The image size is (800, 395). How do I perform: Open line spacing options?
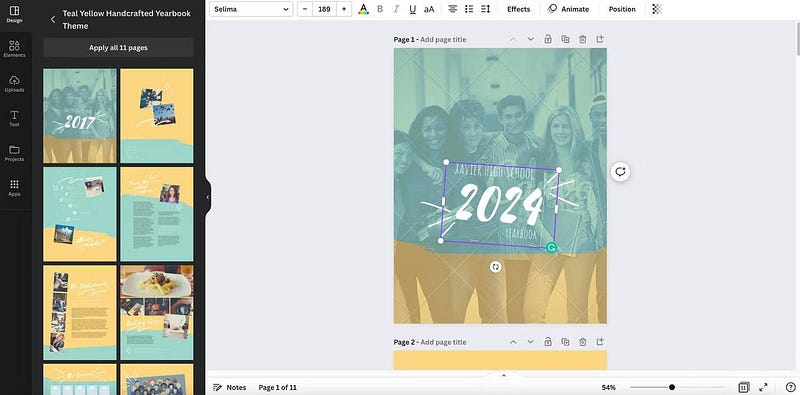[x=486, y=9]
